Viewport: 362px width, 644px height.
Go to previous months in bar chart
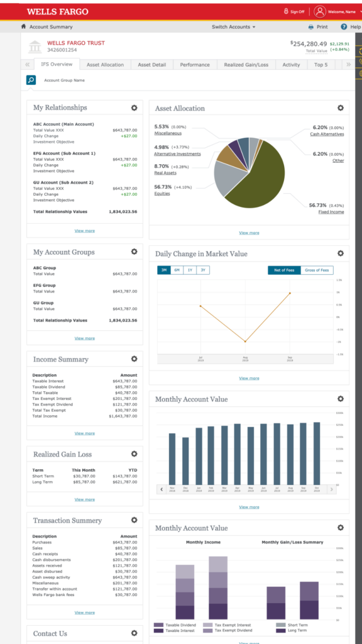click(x=162, y=489)
